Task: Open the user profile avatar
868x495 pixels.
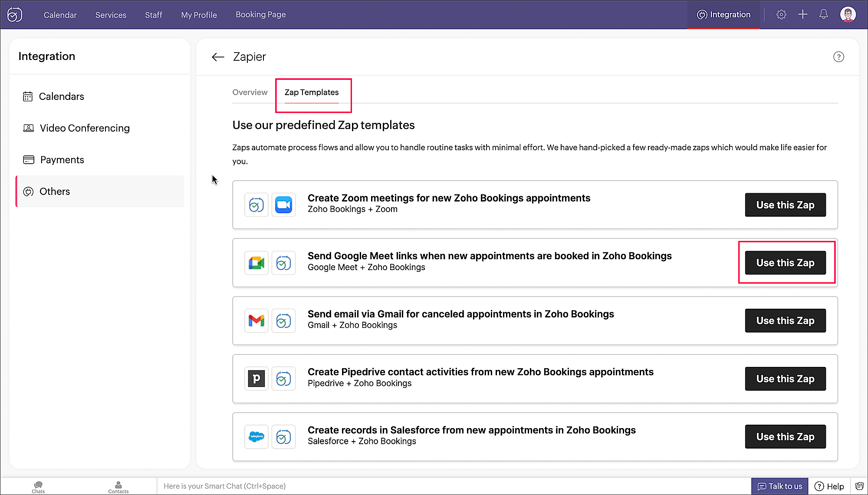Action: [848, 15]
